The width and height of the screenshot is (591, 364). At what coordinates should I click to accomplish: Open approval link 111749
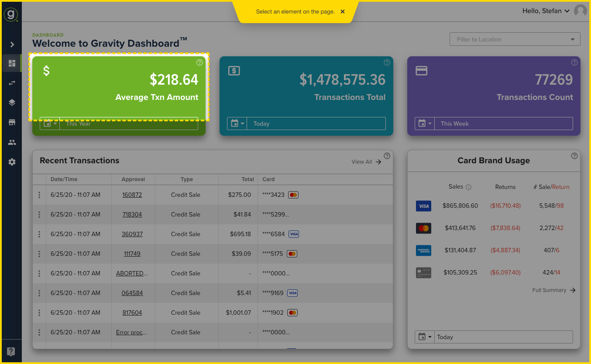pyautogui.click(x=132, y=254)
